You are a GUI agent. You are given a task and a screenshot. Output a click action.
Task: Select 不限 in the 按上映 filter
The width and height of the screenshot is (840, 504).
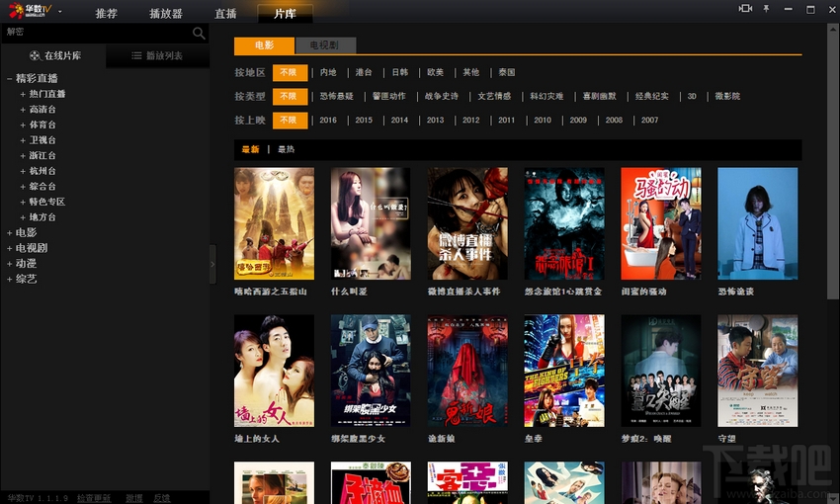click(290, 121)
